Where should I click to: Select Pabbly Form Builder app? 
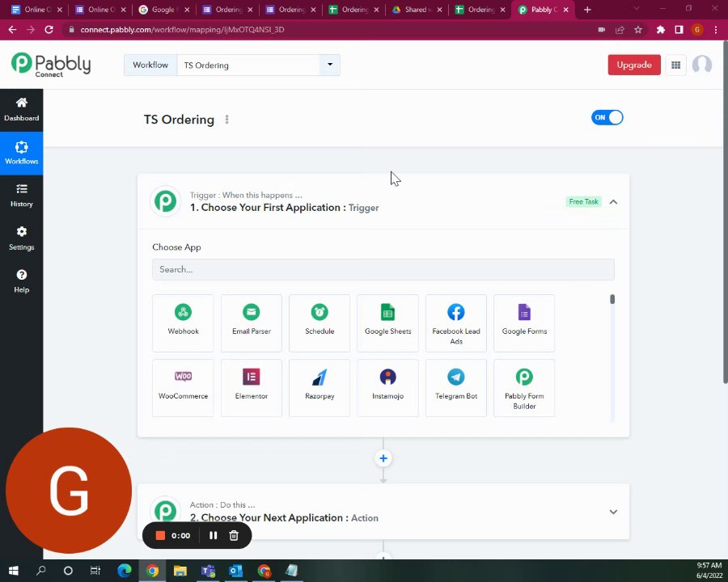pyautogui.click(x=524, y=388)
